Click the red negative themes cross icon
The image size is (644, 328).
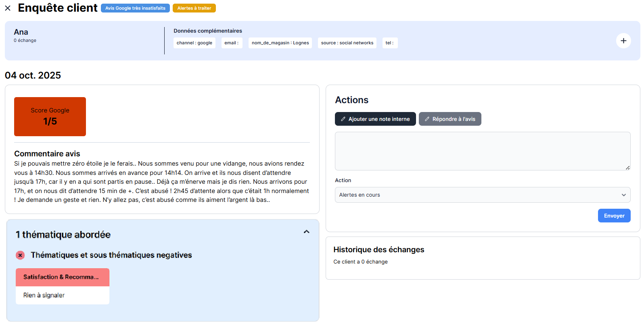point(20,255)
